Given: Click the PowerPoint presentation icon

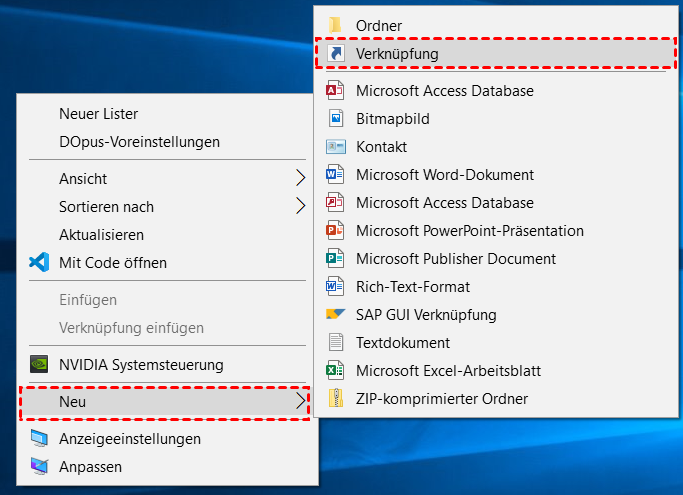Looking at the screenshot, I should pyautogui.click(x=336, y=230).
